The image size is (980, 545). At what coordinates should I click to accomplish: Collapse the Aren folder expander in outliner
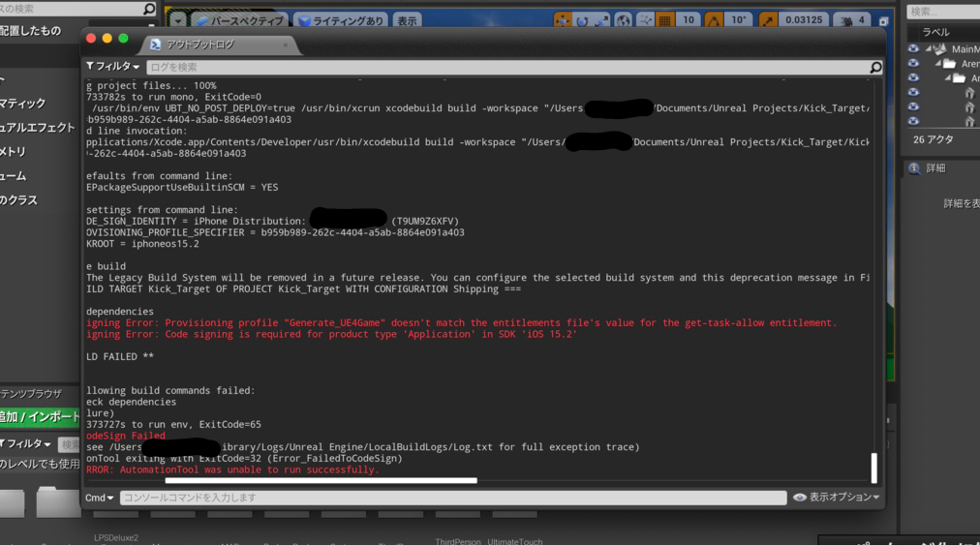coord(938,63)
